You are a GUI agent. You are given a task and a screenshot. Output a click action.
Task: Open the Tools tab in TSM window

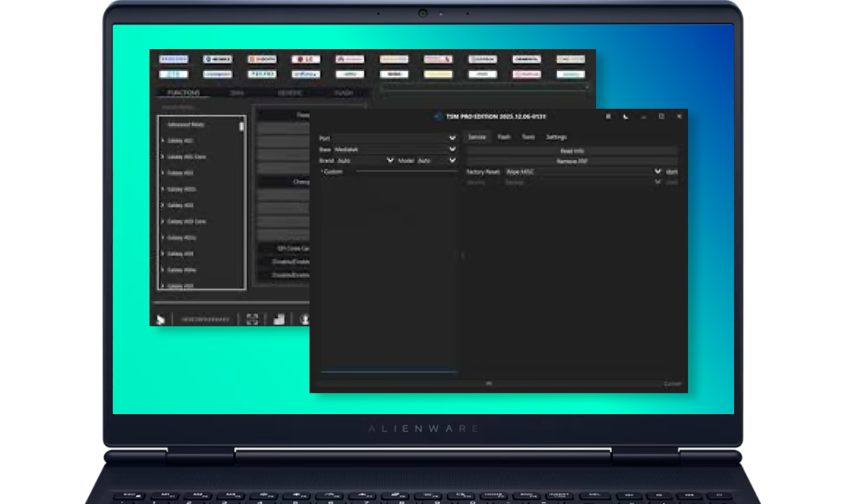pyautogui.click(x=528, y=137)
